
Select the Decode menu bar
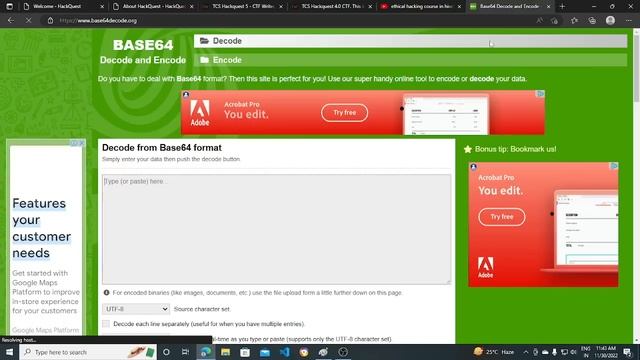410,41
